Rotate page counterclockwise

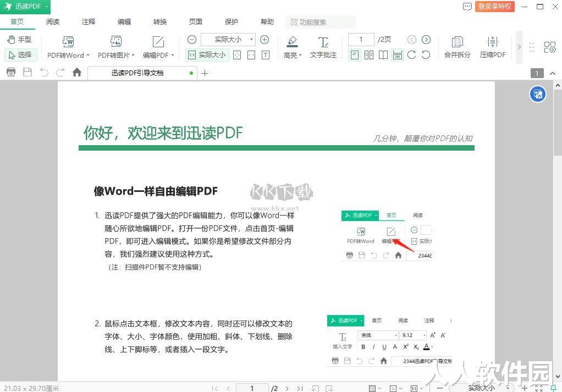pyautogui.click(x=426, y=55)
